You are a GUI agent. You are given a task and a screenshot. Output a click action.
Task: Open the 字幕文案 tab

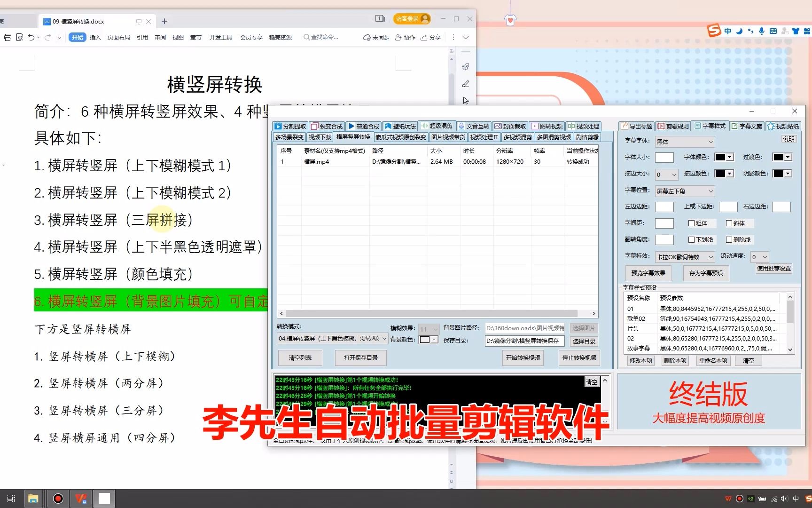pos(747,126)
